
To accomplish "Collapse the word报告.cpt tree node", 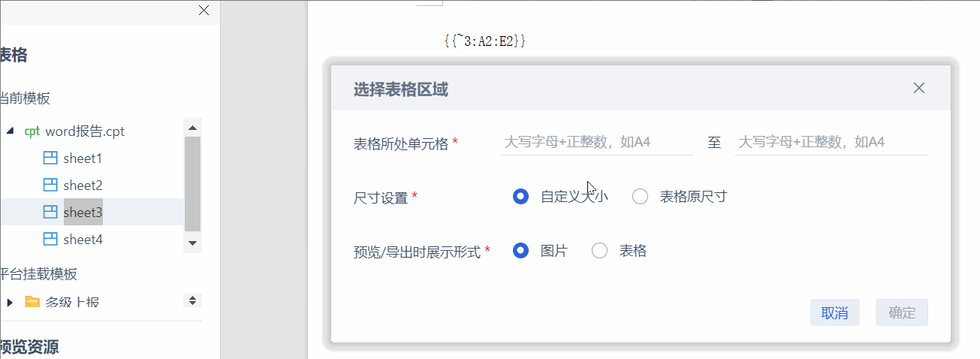I will coord(10,131).
